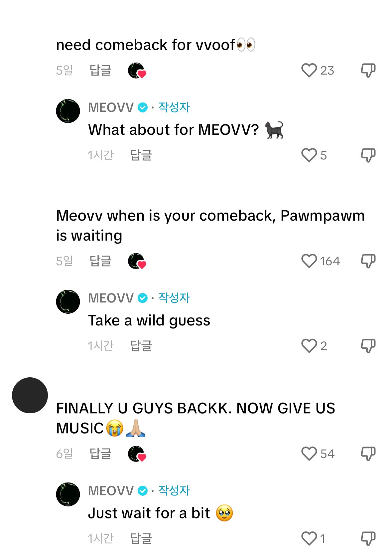Dislike the 'Just wait for a bit' reply
The height and width of the screenshot is (557, 392).
(368, 538)
